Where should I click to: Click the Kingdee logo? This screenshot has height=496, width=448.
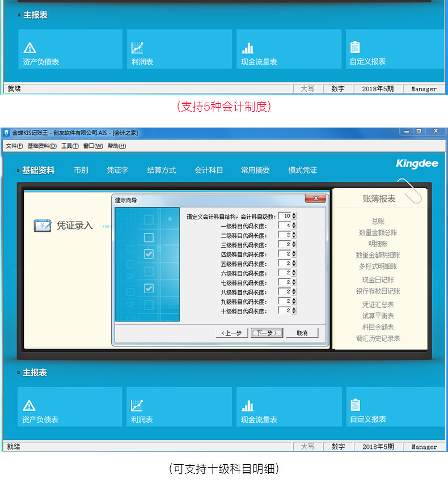417,164
